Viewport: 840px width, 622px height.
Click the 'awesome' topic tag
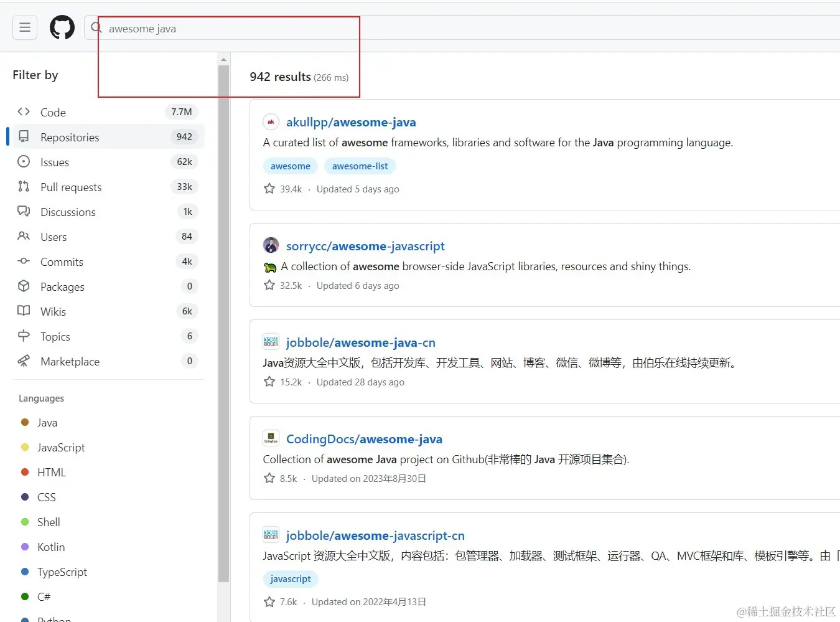point(291,166)
